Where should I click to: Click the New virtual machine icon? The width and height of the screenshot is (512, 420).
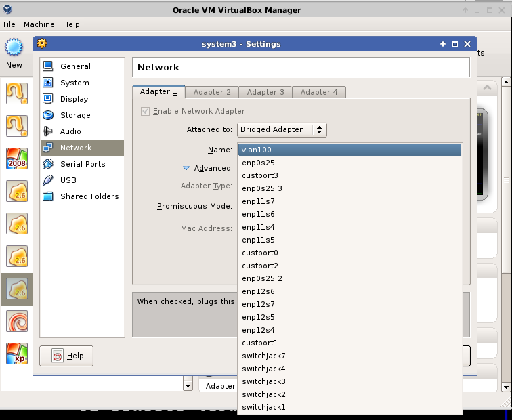14,47
